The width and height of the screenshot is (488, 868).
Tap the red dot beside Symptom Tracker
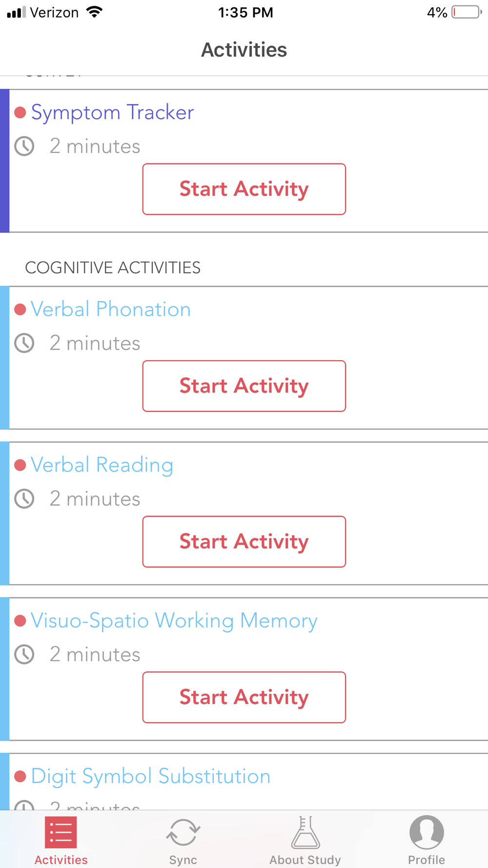(20, 113)
